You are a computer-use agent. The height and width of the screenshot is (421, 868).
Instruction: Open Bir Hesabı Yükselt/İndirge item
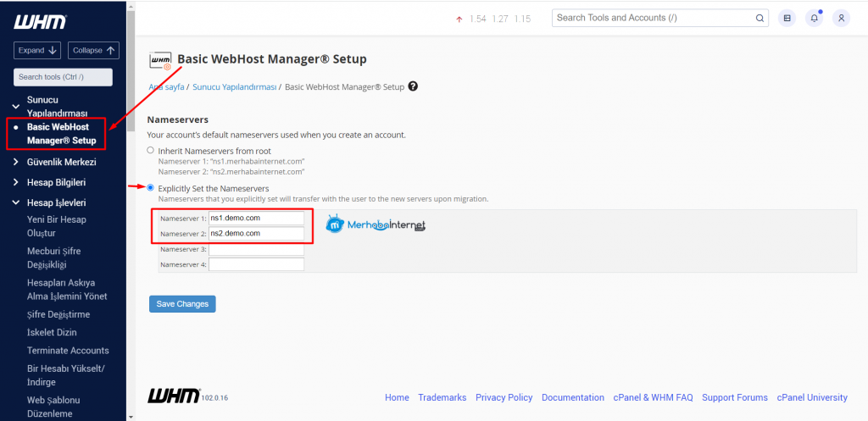point(66,375)
